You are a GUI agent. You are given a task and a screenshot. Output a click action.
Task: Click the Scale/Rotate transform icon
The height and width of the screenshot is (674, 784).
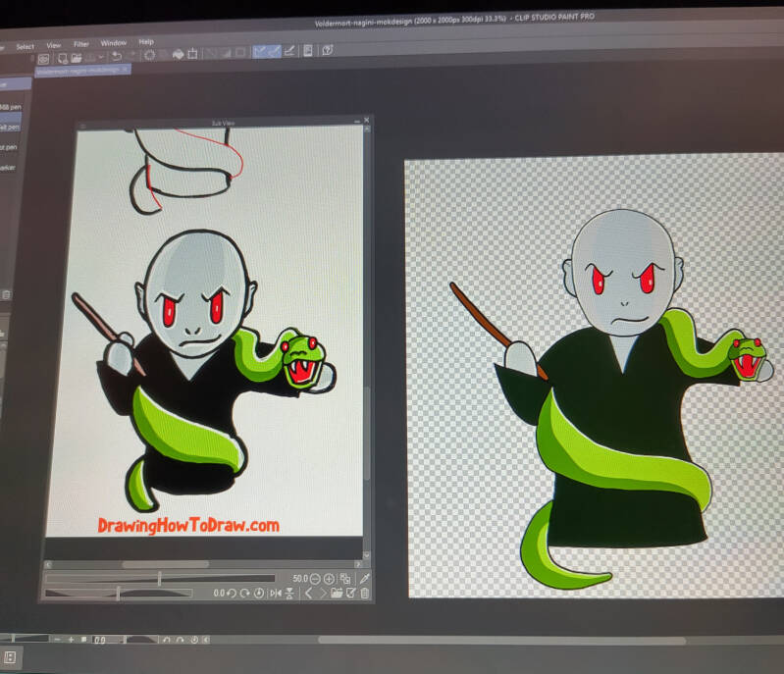click(192, 54)
